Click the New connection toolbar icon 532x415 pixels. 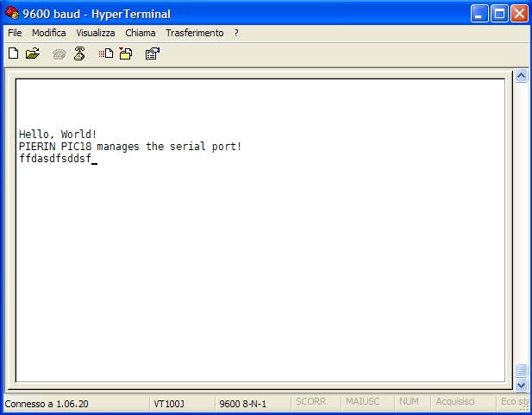click(x=13, y=53)
